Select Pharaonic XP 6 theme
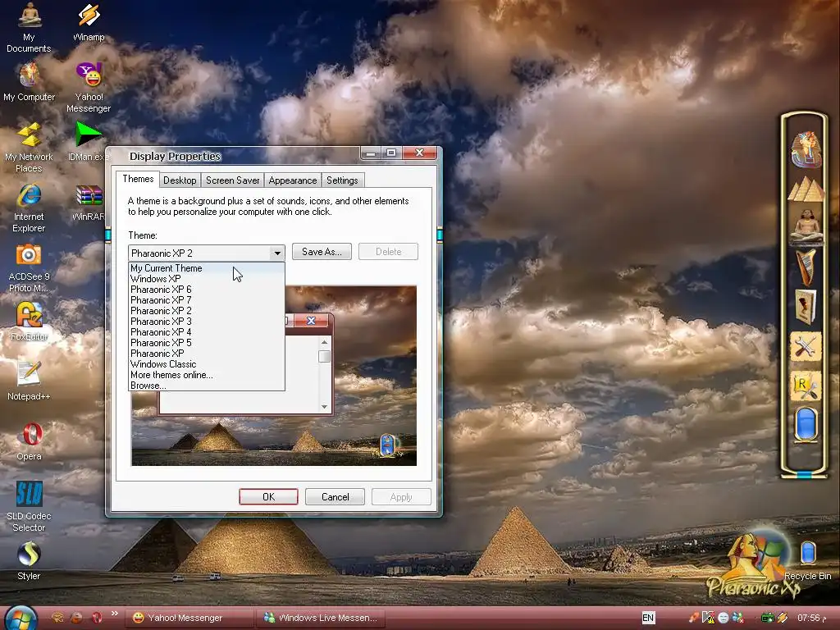The width and height of the screenshot is (840, 630). coord(206,290)
